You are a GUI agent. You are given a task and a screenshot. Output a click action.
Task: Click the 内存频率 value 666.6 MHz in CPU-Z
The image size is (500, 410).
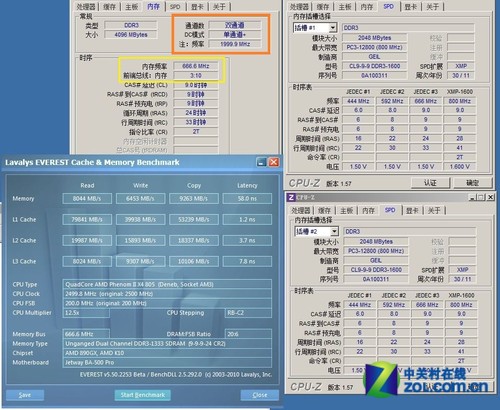[x=196, y=66]
